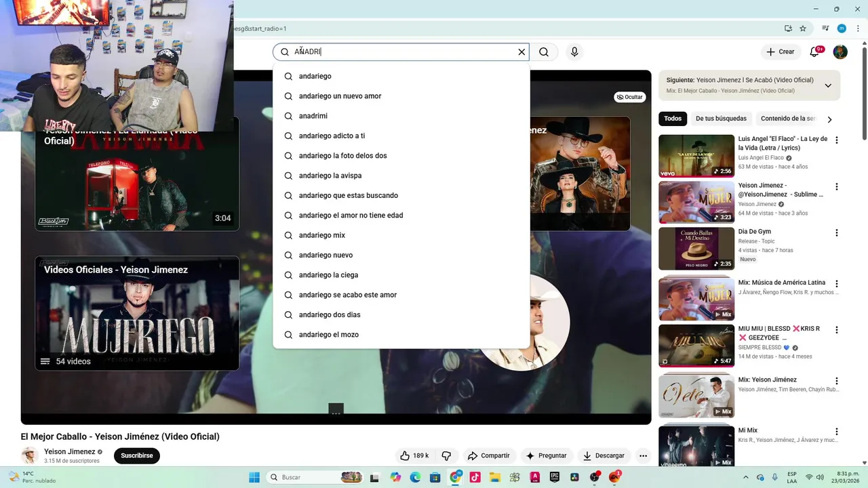Open Yeison Jimenez channel name link

click(x=70, y=451)
